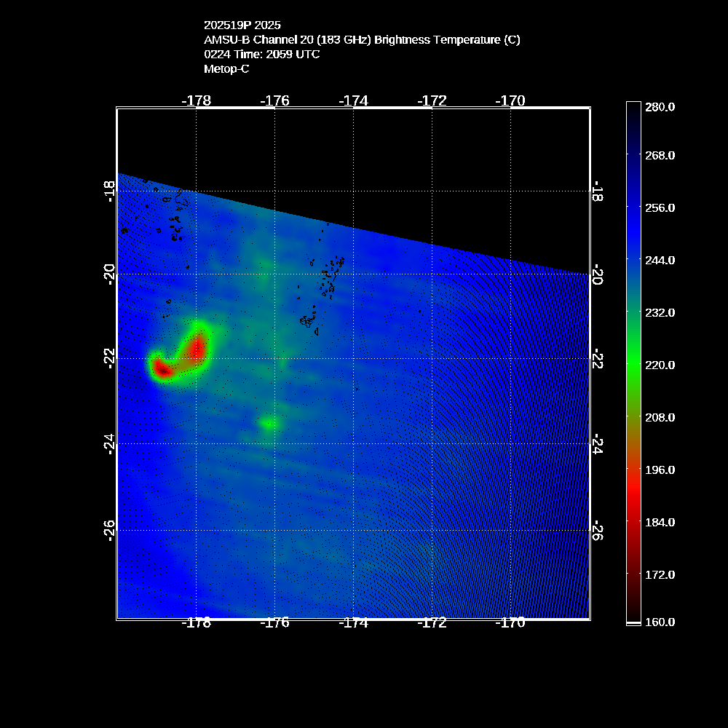
Task: Click the 232.0 colorbar value
Action: 660,312
